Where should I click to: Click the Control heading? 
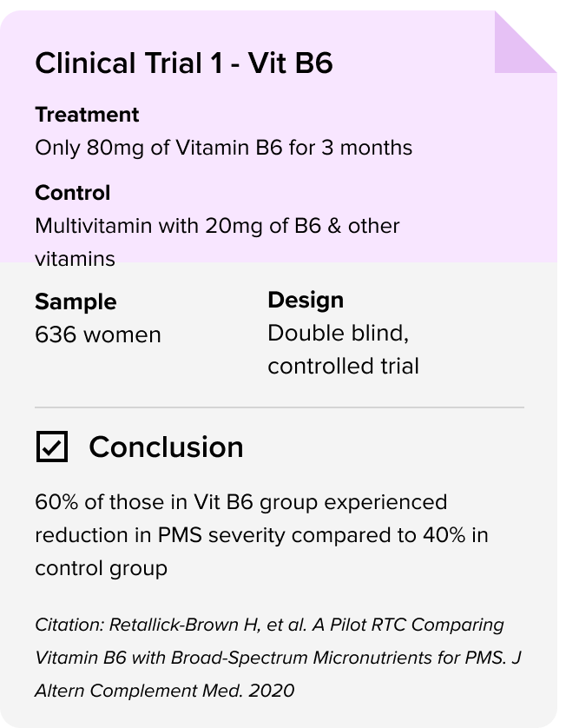[x=72, y=193]
